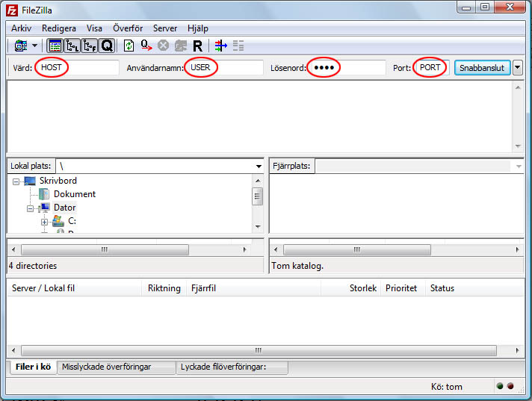The width and height of the screenshot is (532, 401).
Task: Click the cancel operation icon
Action: click(163, 46)
